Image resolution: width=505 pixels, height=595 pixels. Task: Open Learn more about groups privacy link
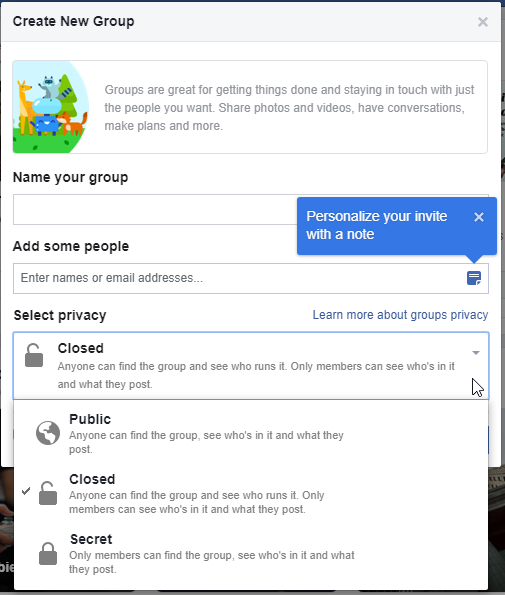(400, 315)
